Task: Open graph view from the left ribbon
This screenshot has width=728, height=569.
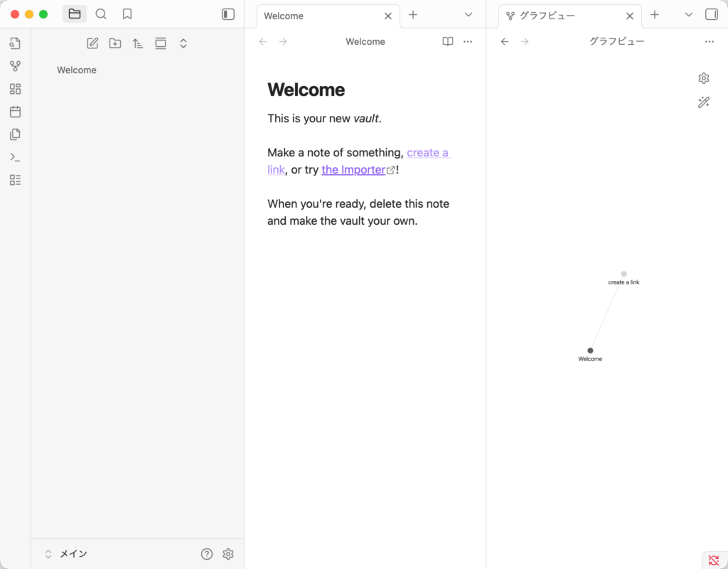Action: point(15,66)
